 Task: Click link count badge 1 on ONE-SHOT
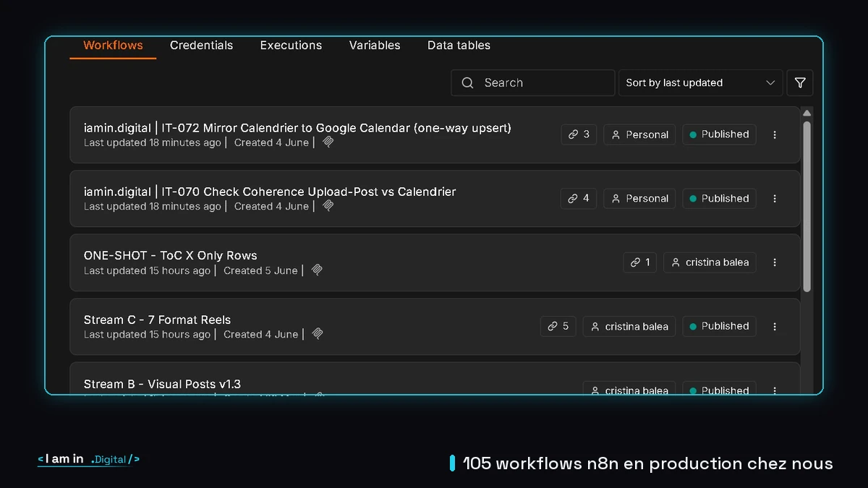click(x=640, y=262)
